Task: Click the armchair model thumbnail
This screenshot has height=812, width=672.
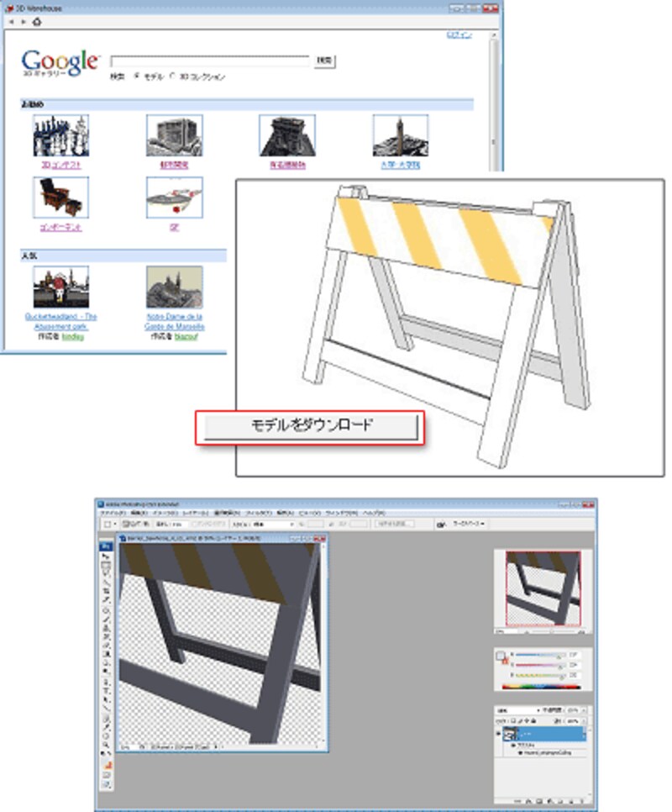Action: [61, 198]
